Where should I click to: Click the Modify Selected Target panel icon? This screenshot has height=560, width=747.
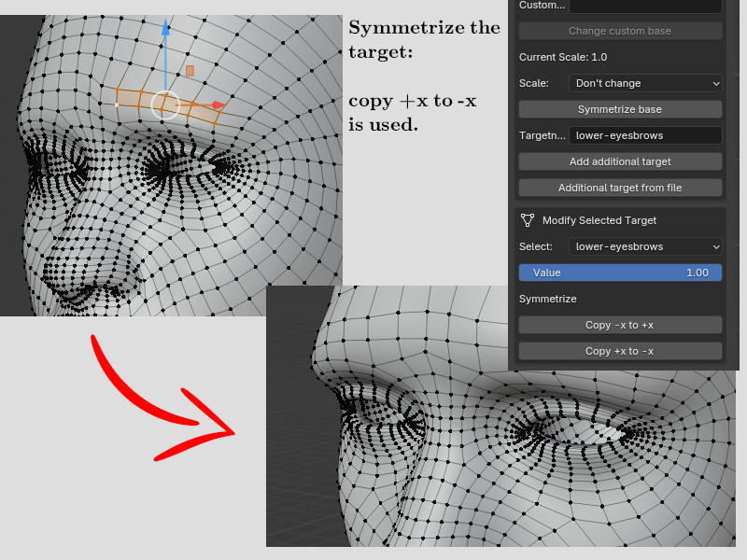tap(528, 220)
